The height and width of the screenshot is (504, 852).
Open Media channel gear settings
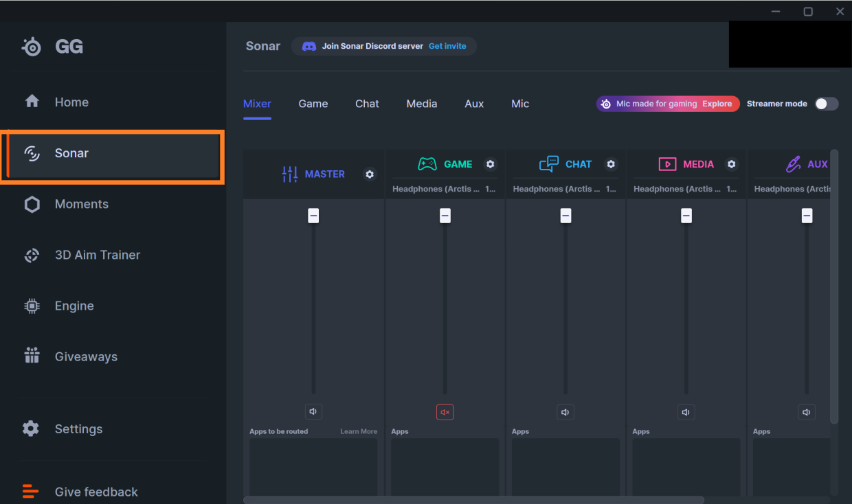(x=731, y=164)
